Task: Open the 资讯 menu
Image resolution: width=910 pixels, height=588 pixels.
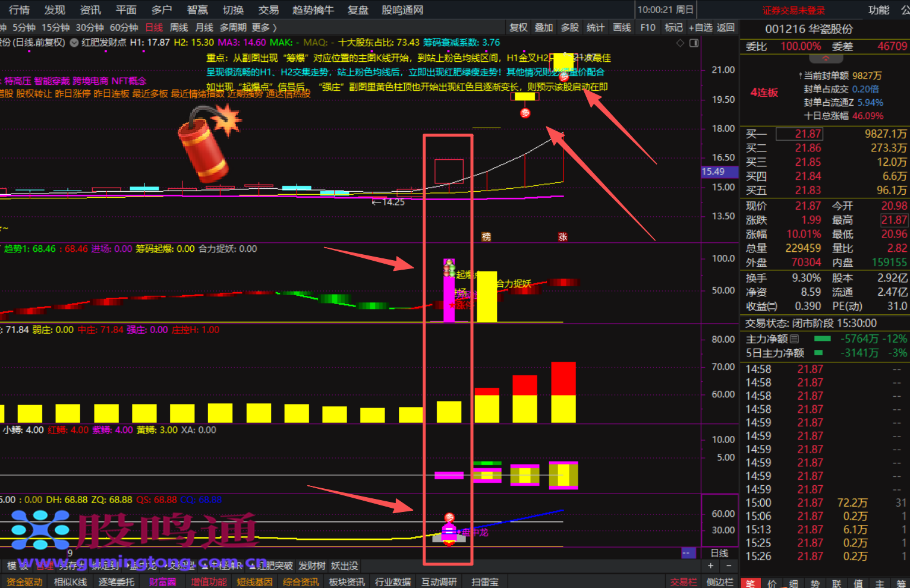Action: (90, 10)
